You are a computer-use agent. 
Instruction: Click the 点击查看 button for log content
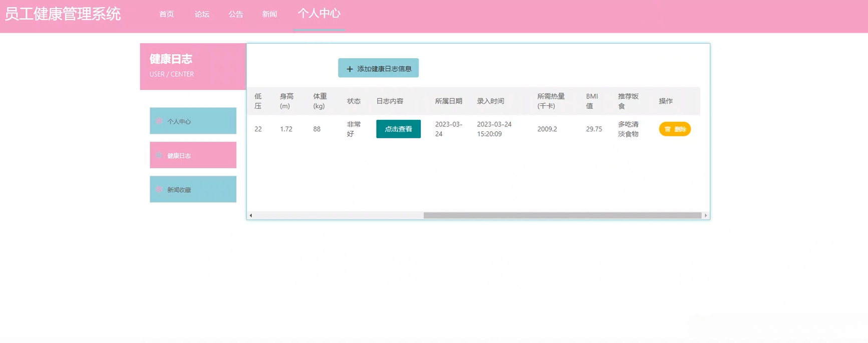click(x=398, y=129)
